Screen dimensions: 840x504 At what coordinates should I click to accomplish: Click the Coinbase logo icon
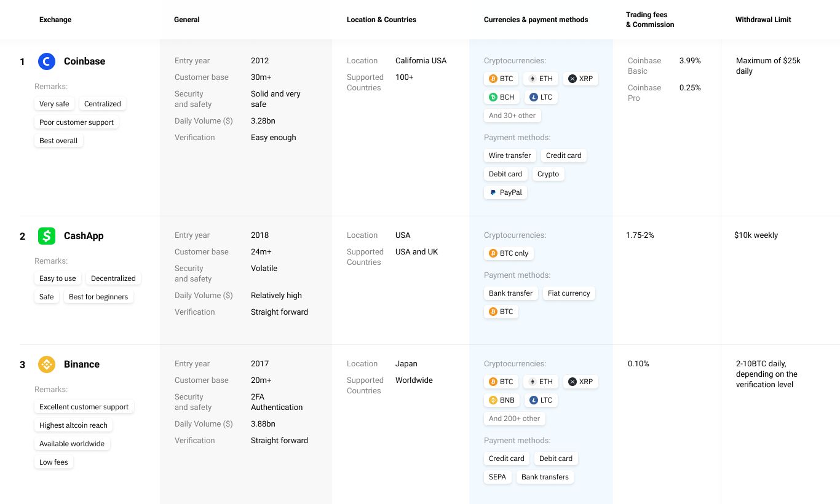(47, 61)
